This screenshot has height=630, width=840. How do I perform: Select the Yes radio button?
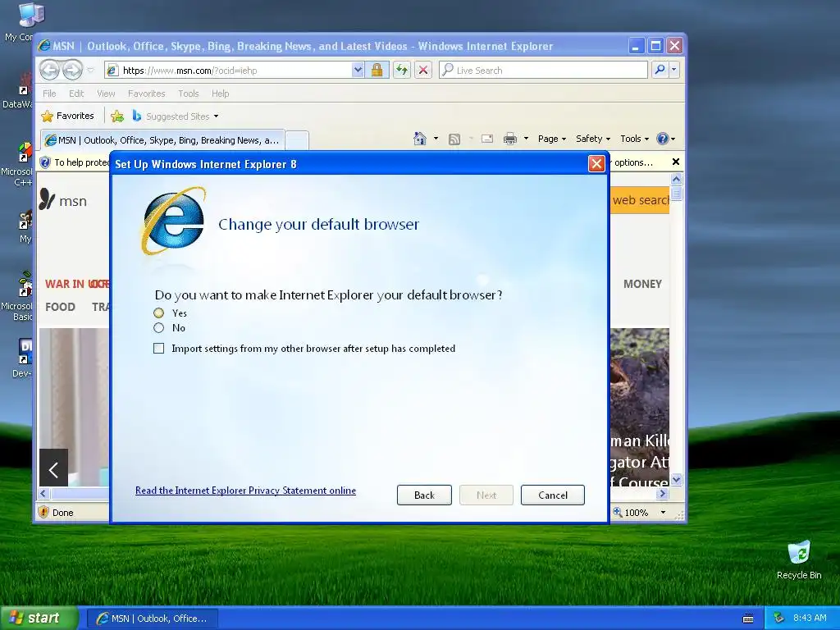[x=158, y=313]
